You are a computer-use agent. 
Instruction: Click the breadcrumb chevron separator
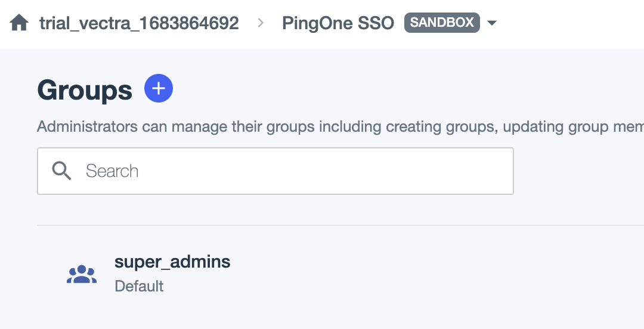(261, 23)
